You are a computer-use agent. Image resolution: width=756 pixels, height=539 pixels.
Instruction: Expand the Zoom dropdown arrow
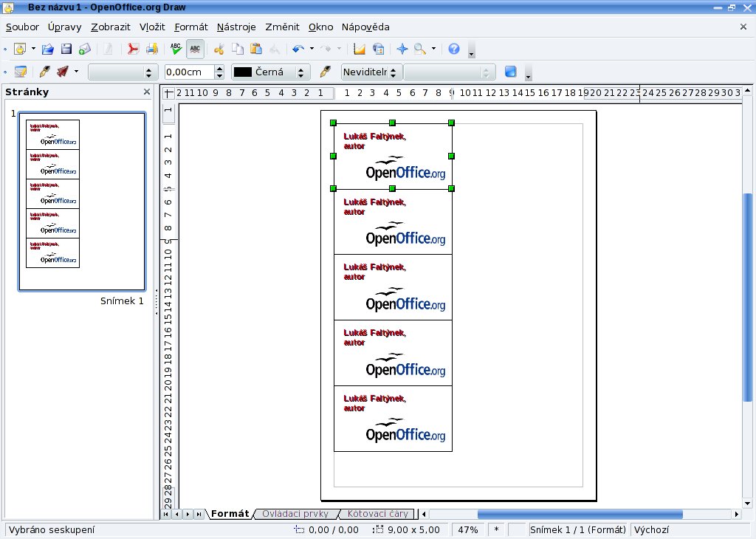click(433, 49)
